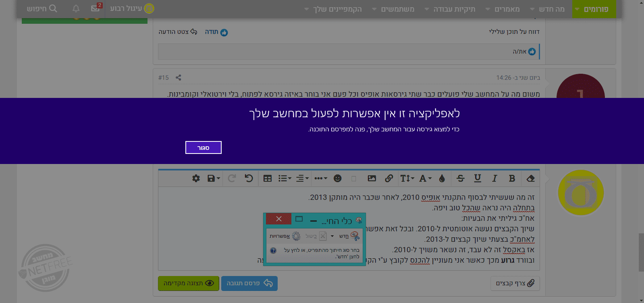Click the redo arrow in the editor toolbar
644x303 pixels.
point(232,178)
